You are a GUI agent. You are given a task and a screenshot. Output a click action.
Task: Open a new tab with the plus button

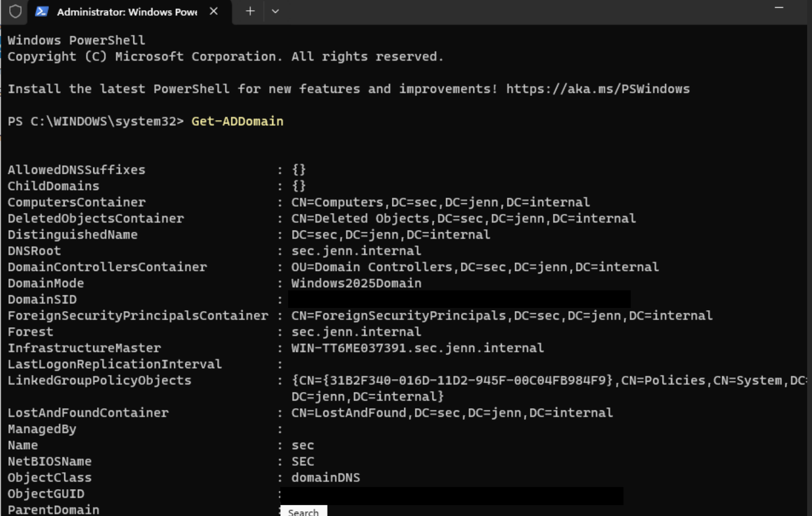(250, 11)
